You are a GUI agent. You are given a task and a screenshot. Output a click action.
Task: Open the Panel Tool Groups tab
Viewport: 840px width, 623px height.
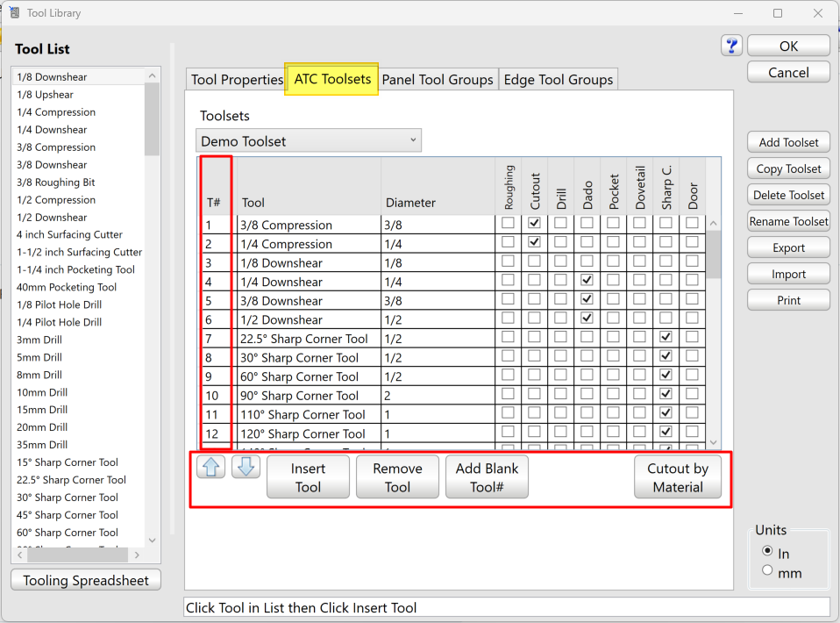[x=438, y=80]
